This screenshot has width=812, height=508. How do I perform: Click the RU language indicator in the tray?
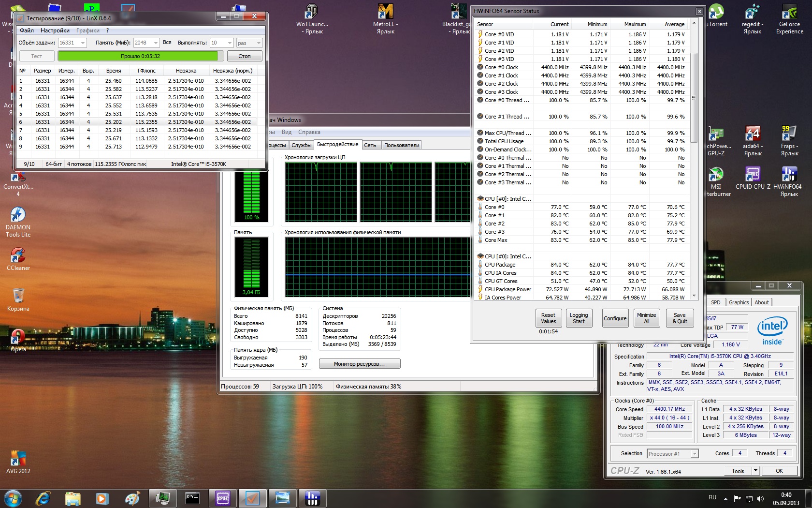pyautogui.click(x=712, y=497)
